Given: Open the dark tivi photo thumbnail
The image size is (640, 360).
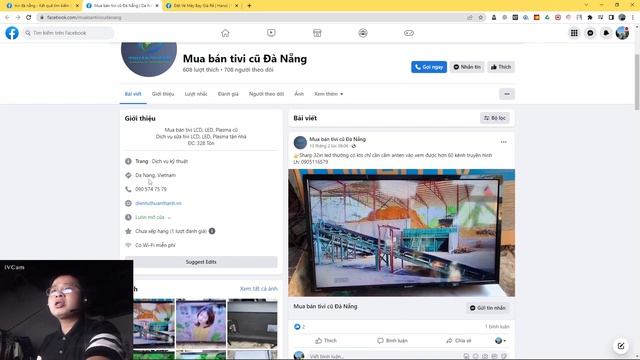Looking at the screenshot, I should [252, 323].
